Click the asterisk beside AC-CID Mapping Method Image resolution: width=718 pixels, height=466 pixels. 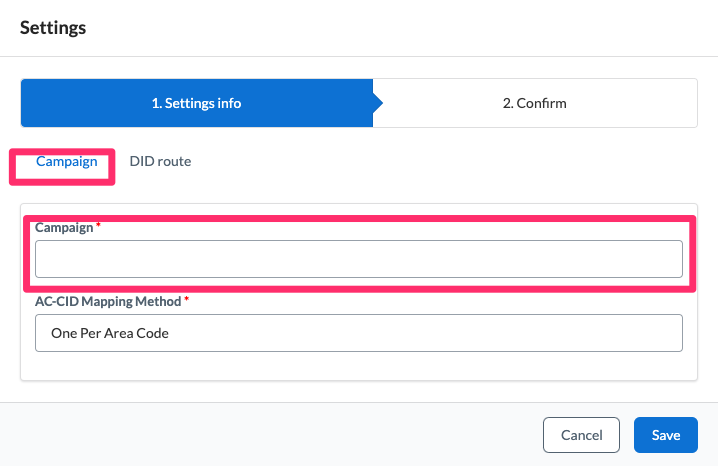click(x=186, y=298)
